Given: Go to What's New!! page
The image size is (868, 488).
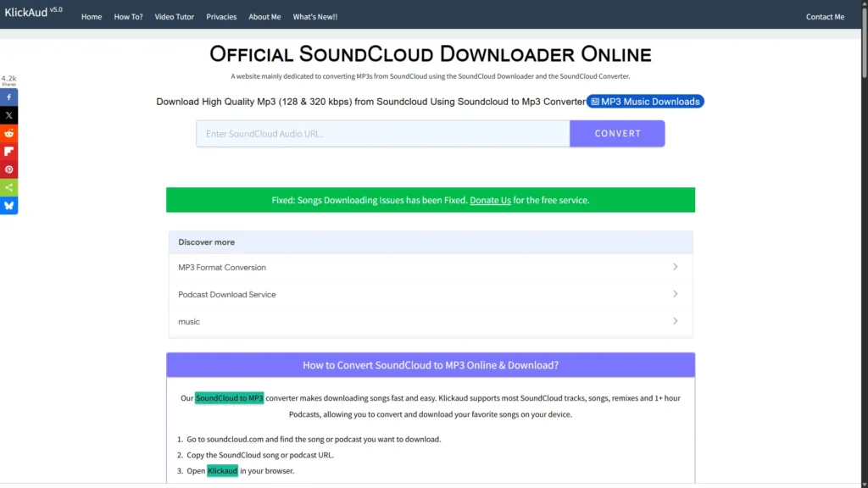Looking at the screenshot, I should (315, 17).
